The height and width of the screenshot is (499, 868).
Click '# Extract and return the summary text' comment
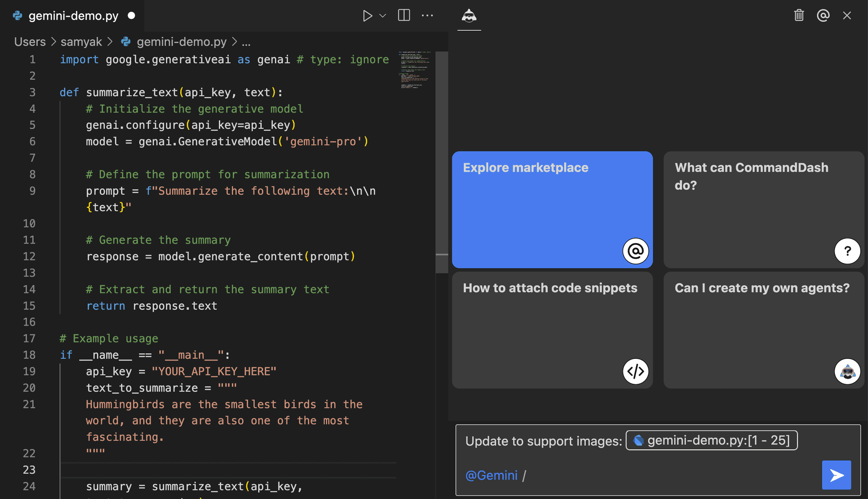[x=208, y=289]
